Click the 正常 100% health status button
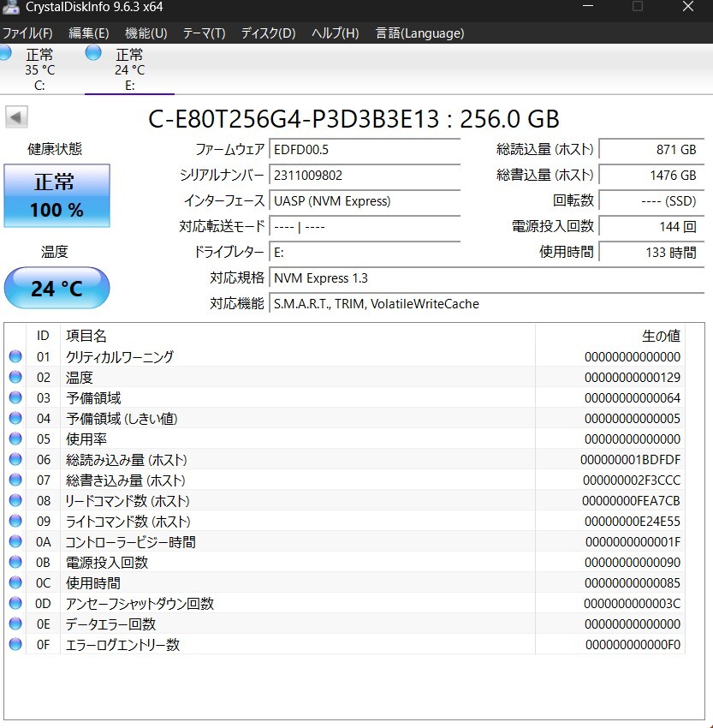The height and width of the screenshot is (728, 713). pyautogui.click(x=57, y=195)
